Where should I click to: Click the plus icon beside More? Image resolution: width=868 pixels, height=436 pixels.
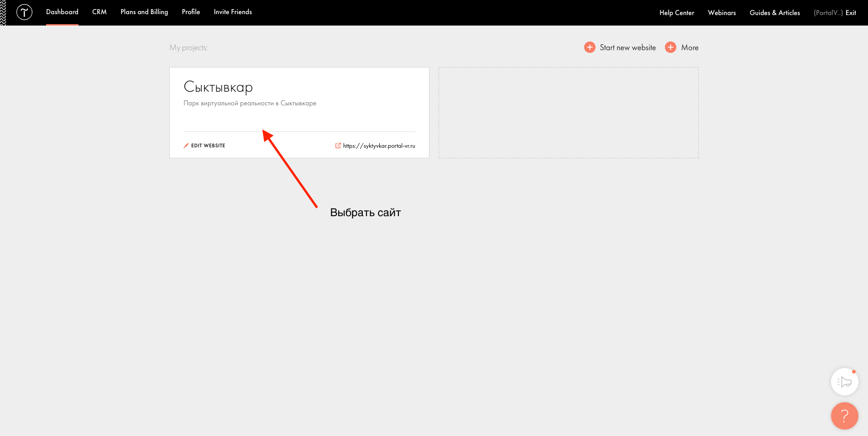tap(670, 47)
